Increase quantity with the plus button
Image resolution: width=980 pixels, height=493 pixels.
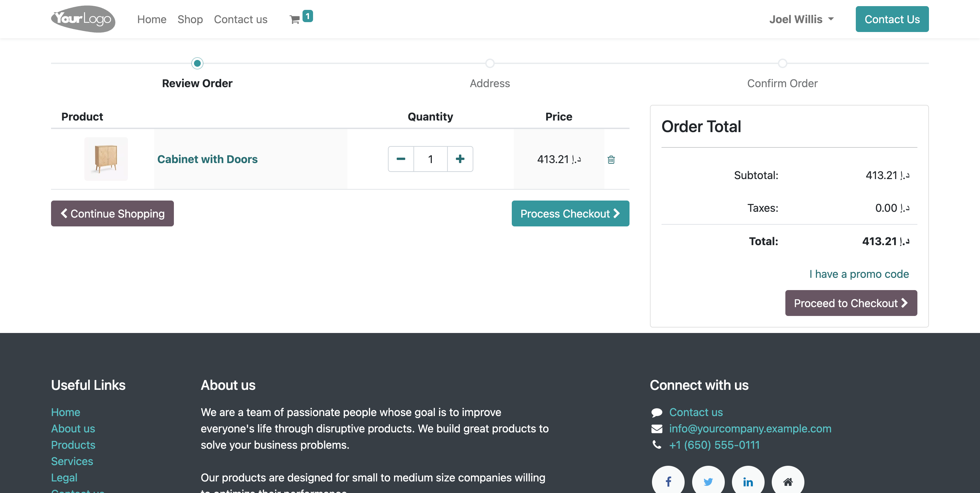click(460, 159)
